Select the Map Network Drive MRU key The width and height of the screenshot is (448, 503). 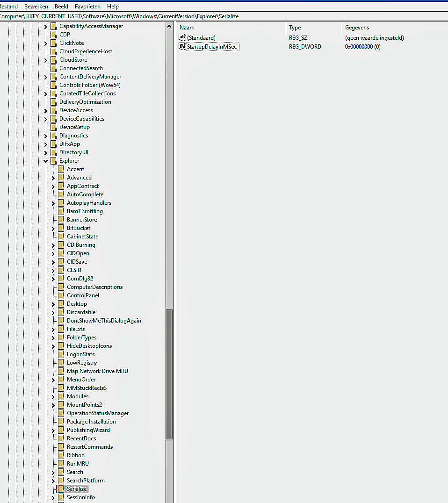pos(97,371)
